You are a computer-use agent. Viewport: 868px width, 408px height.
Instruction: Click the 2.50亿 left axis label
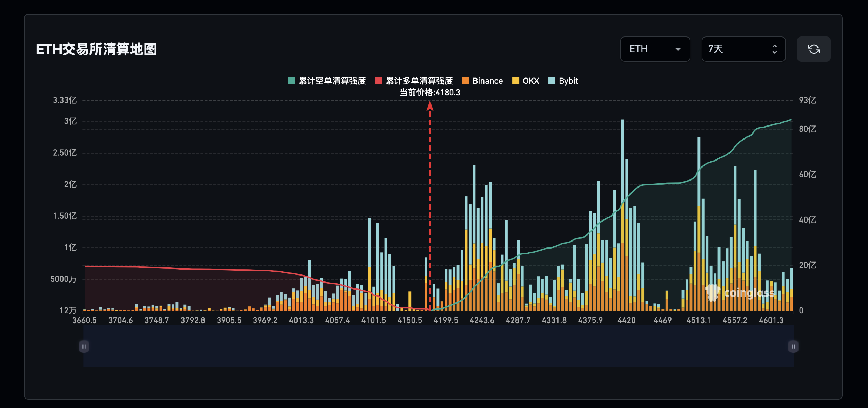click(x=65, y=153)
